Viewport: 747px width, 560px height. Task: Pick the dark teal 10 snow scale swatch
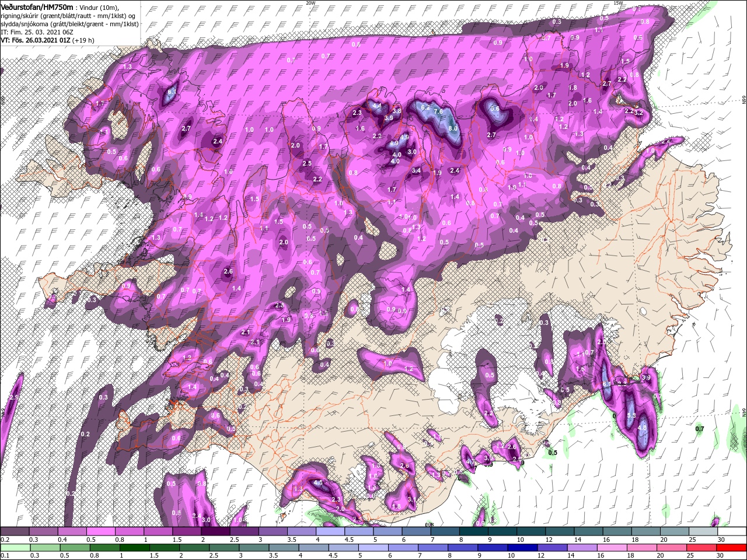pyautogui.click(x=532, y=531)
